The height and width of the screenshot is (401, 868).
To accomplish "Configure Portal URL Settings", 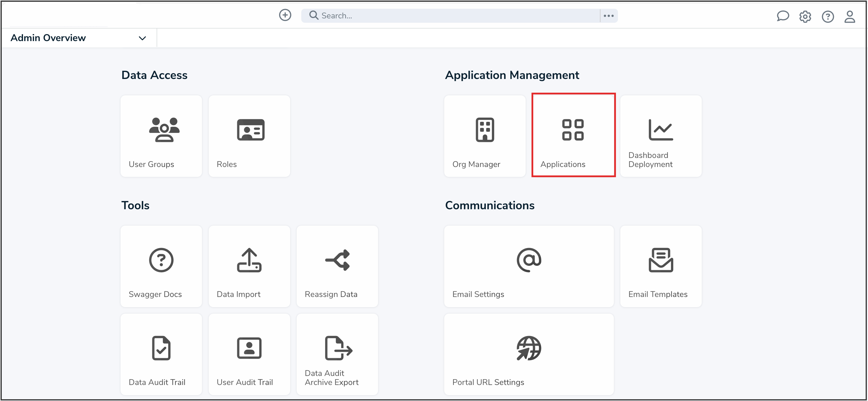I will point(529,354).
